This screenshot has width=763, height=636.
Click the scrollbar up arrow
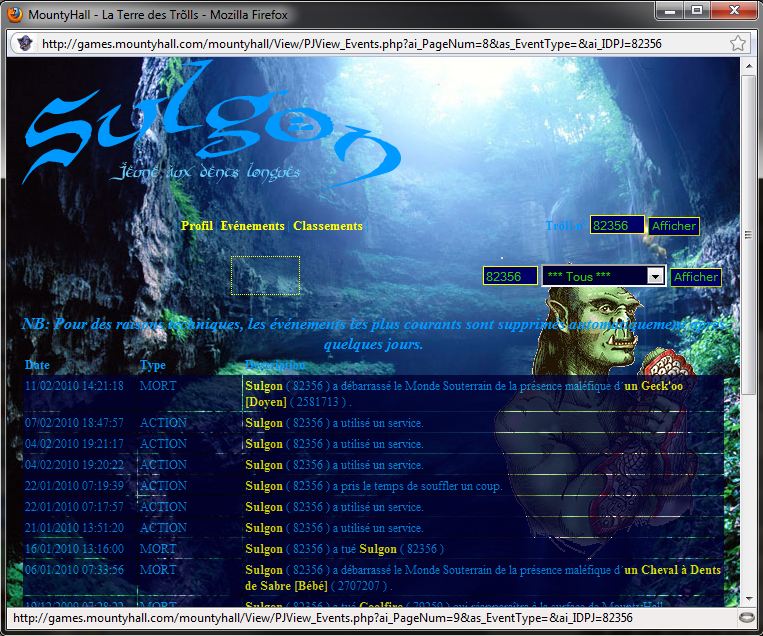click(748, 66)
